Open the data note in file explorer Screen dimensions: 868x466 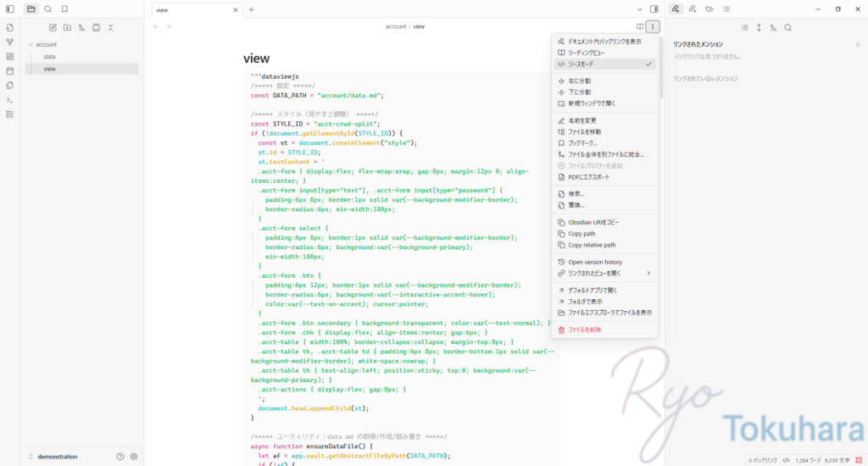click(50, 57)
